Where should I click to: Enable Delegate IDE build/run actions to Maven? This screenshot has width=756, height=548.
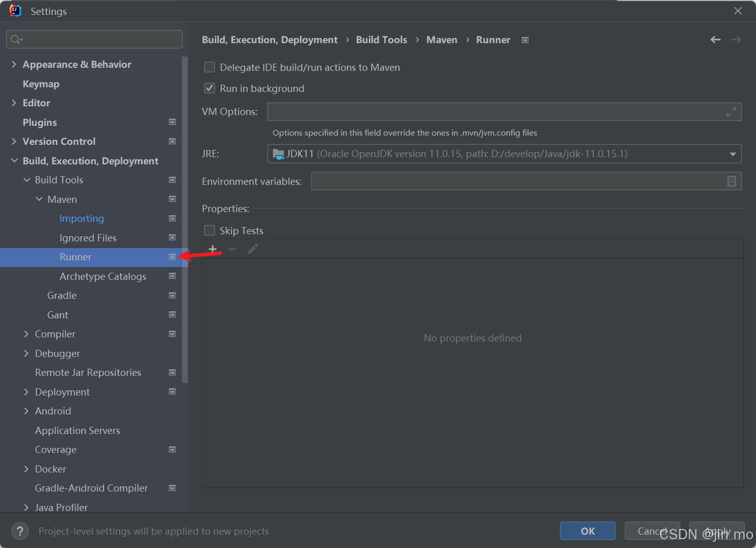[x=210, y=67]
